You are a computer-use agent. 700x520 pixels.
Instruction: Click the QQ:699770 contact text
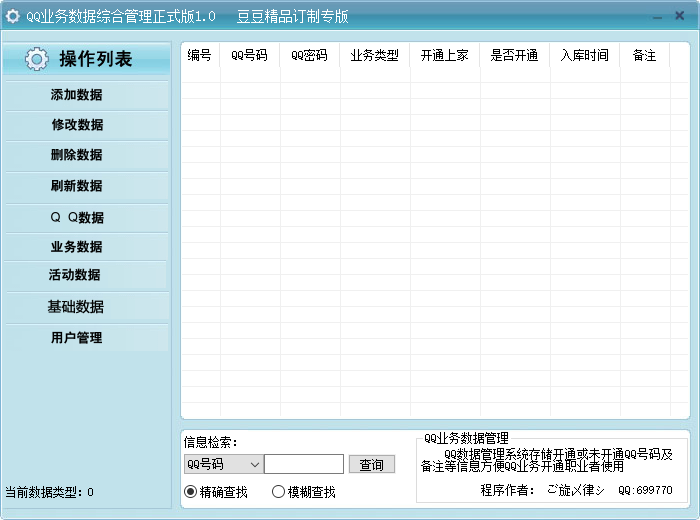(645, 490)
